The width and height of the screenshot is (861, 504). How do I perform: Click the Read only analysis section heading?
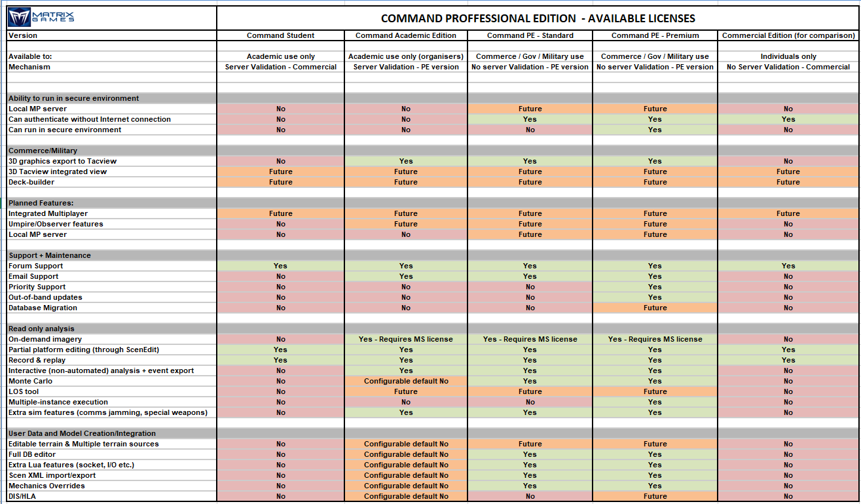tap(433, 329)
